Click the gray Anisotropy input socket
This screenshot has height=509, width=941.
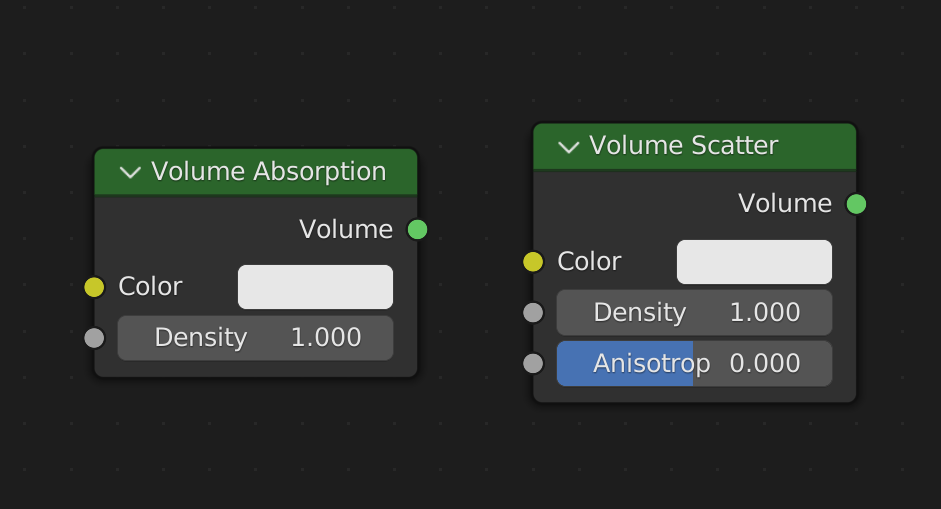533,363
